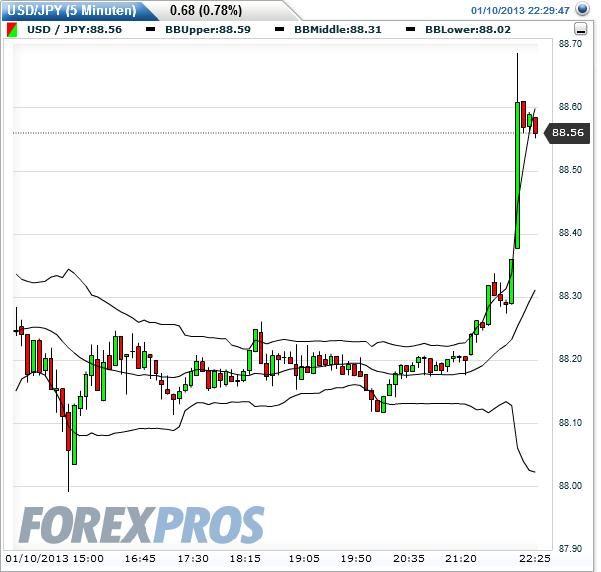Click the black line marker before BBMiddle

tap(280, 29)
